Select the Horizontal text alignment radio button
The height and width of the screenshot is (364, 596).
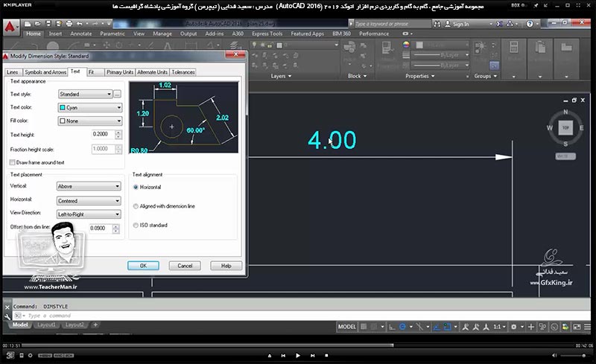point(136,188)
